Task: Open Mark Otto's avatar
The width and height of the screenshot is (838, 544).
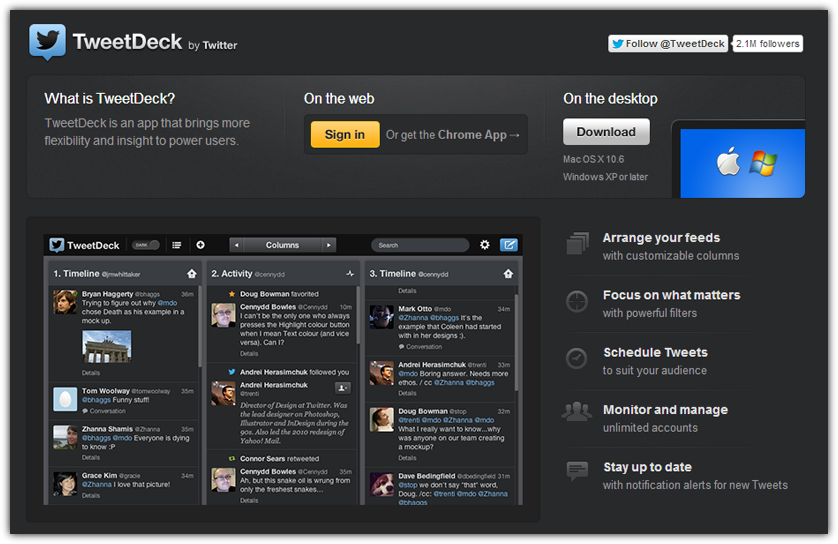Action: pyautogui.click(x=382, y=317)
